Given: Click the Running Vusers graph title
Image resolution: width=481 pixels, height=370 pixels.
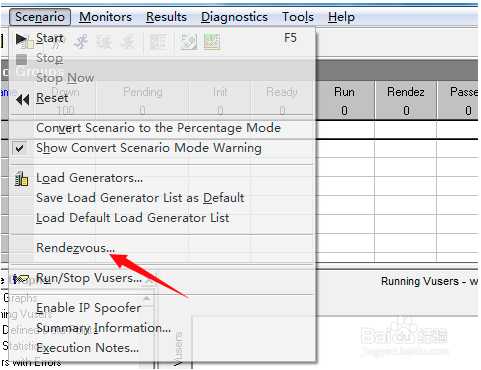Looking at the screenshot, I should coord(430,282).
